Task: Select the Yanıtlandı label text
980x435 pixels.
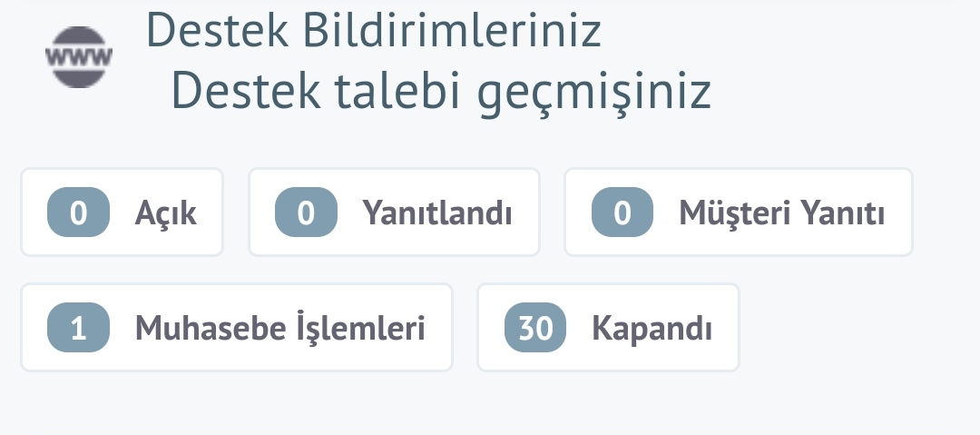Action: pos(436,213)
